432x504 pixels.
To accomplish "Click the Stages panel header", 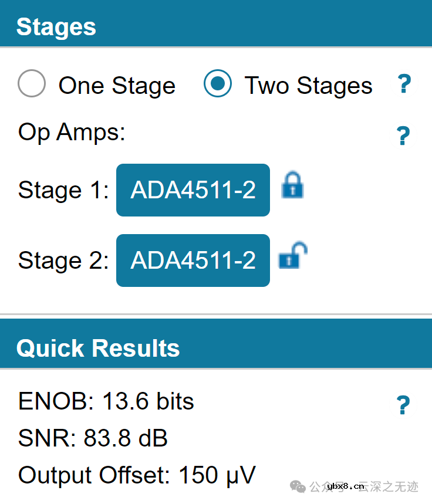I will tap(56, 27).
